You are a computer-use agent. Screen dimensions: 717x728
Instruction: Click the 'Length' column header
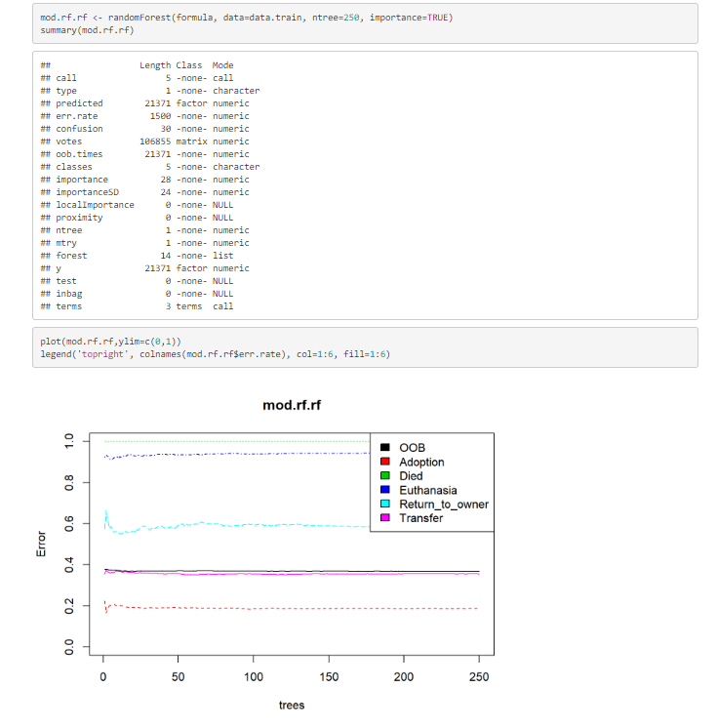pos(155,65)
